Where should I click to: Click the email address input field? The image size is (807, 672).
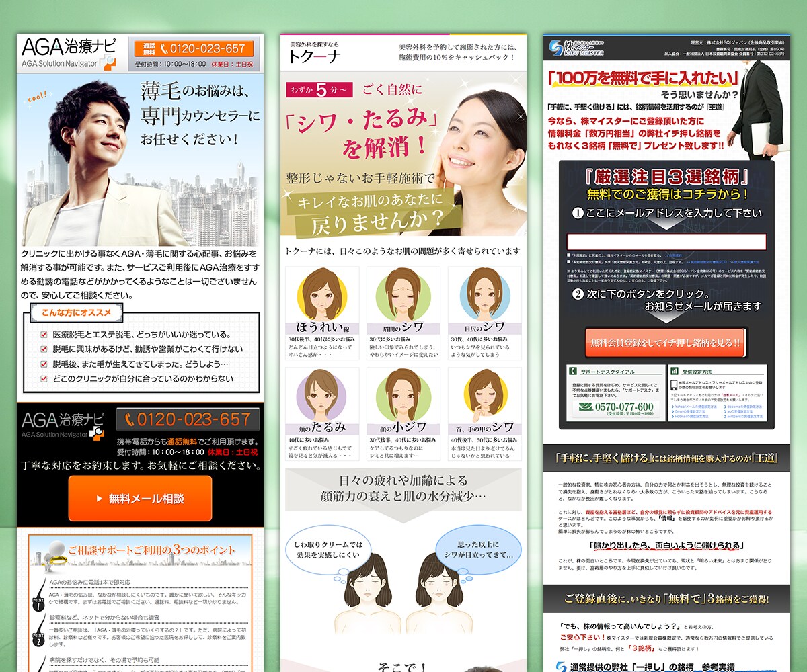coord(666,242)
